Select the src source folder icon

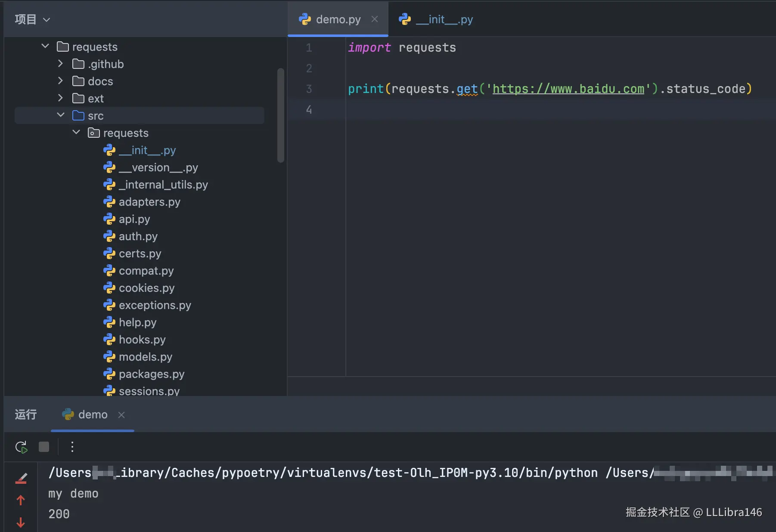pos(78,115)
